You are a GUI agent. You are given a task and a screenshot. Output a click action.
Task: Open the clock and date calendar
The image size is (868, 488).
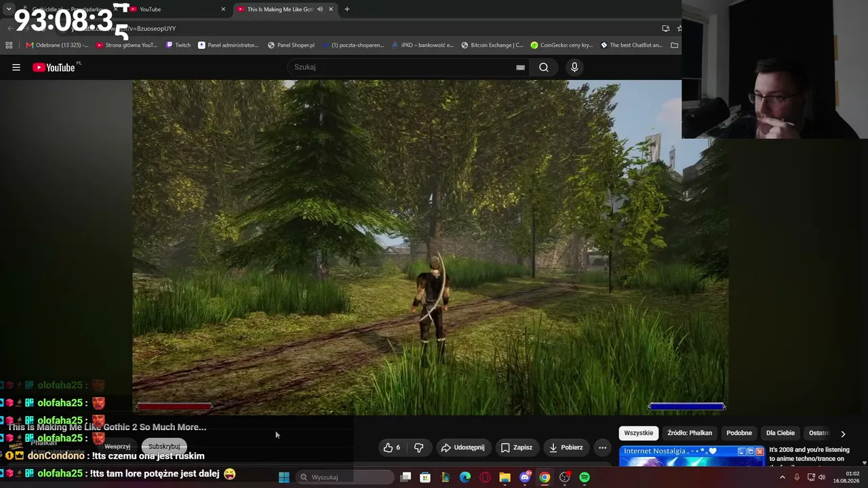pyautogui.click(x=847, y=477)
